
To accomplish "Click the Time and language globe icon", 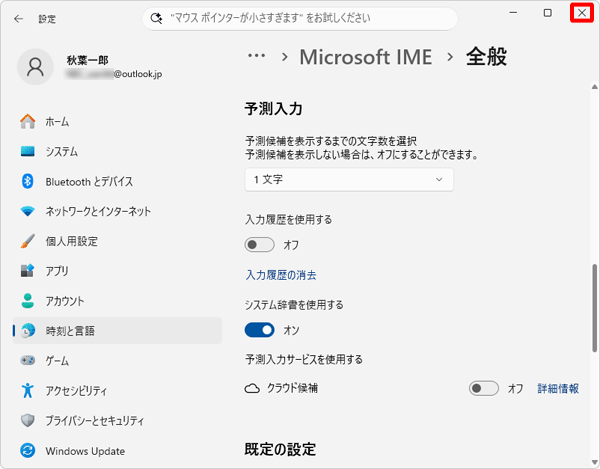I will 28,331.
